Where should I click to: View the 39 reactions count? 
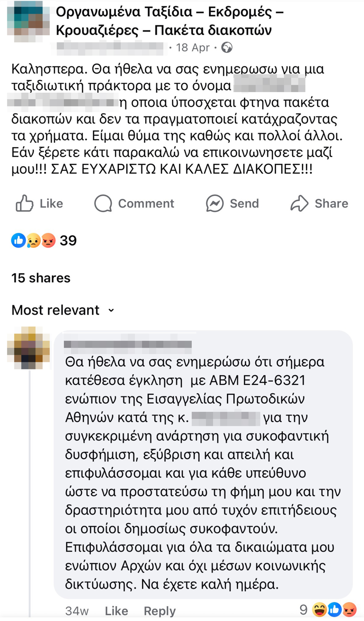tap(68, 240)
